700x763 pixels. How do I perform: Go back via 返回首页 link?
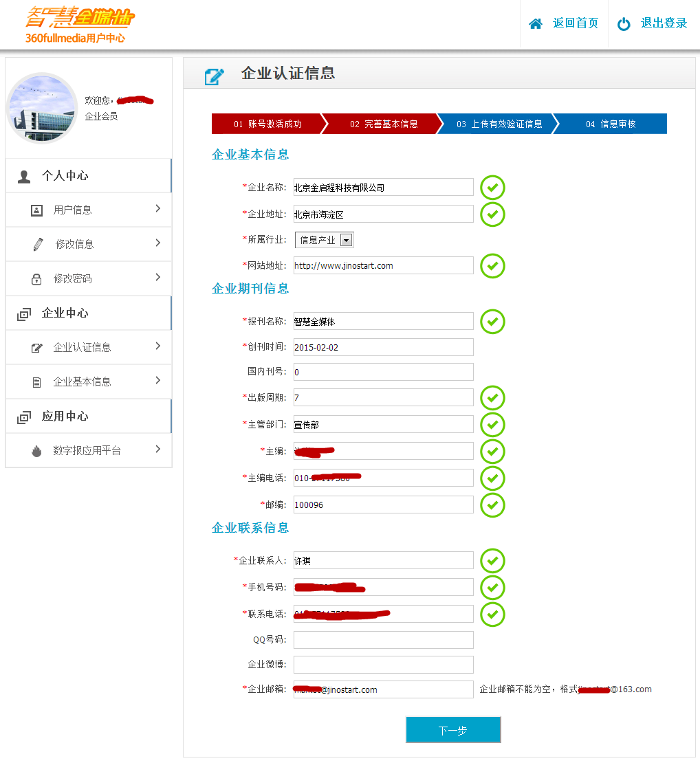click(576, 23)
